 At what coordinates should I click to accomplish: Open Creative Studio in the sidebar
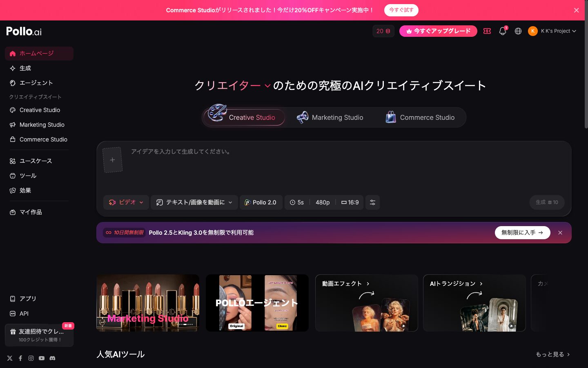point(39,110)
